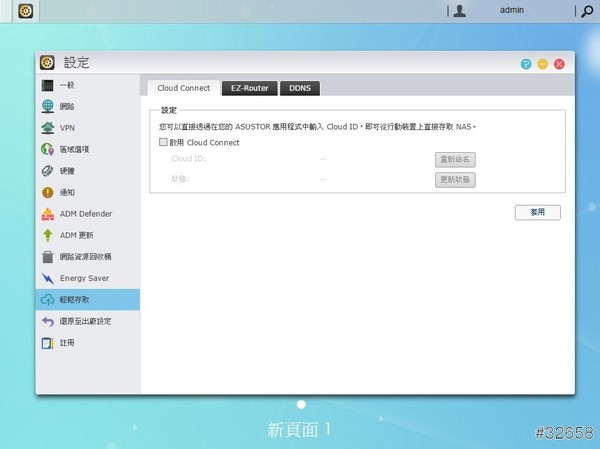Image resolution: width=600 pixels, height=449 pixels.
Task: Click the desktop page indicator dot
Action: coord(301,405)
